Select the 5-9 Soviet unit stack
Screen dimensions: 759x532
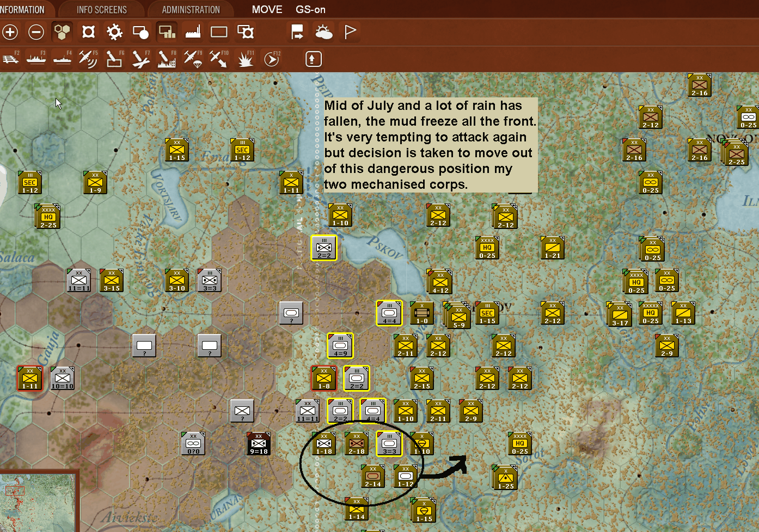click(x=458, y=316)
